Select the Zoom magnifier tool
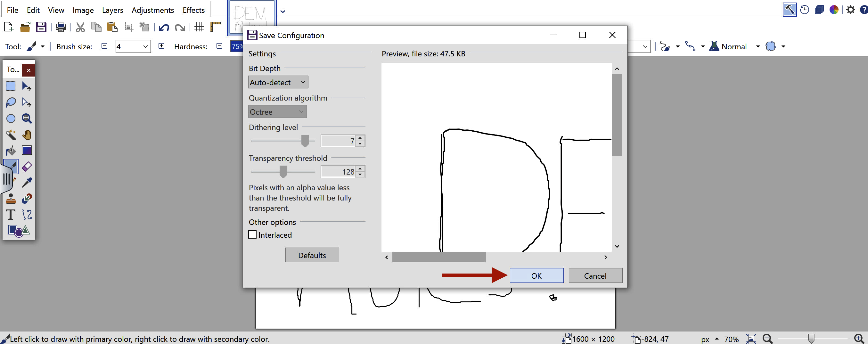Screen dimensions: 868x344 point(27,118)
